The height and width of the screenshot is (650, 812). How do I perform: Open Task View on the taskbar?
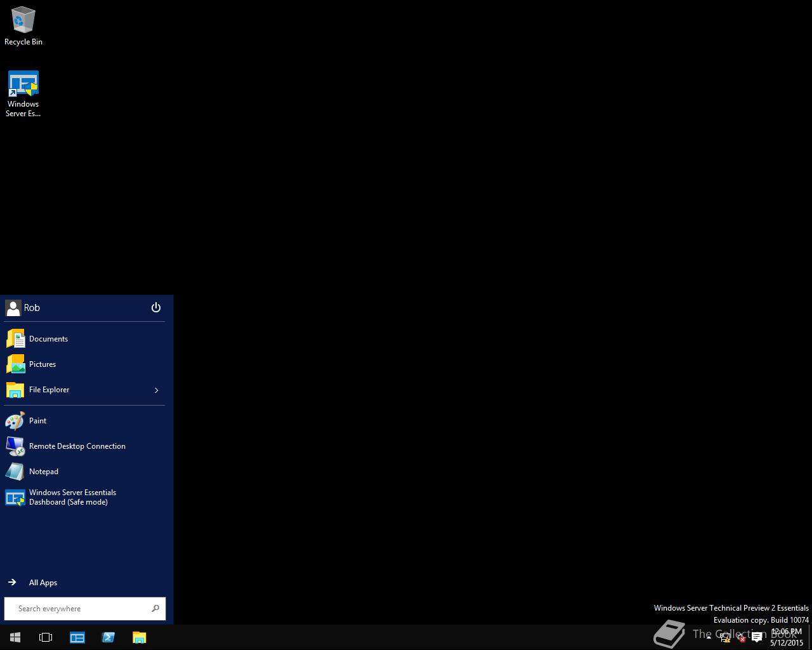coord(46,637)
